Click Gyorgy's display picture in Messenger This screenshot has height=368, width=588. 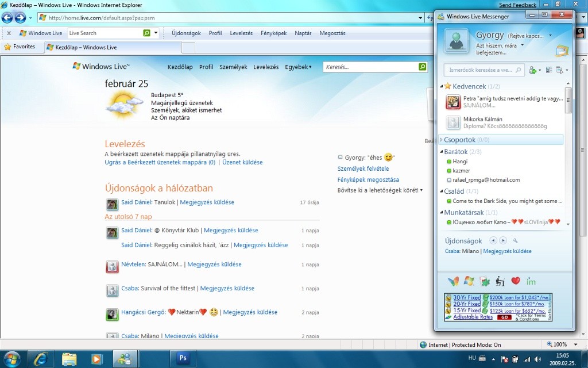[x=456, y=41]
